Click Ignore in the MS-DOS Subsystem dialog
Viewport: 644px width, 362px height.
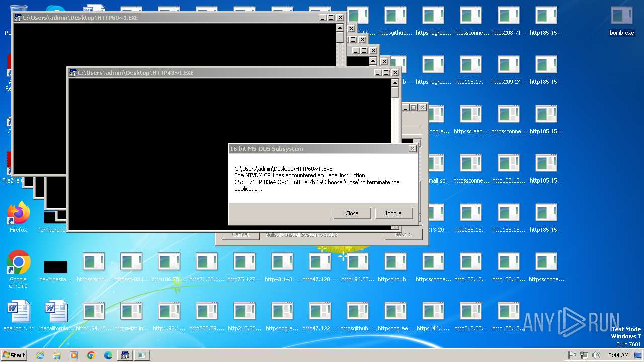pyautogui.click(x=393, y=213)
